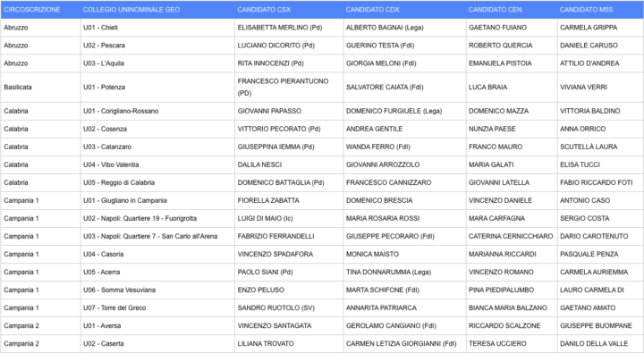
Task: Select the FRANCESCO PIERANTUONO (PD) cell
Action: [x=289, y=87]
